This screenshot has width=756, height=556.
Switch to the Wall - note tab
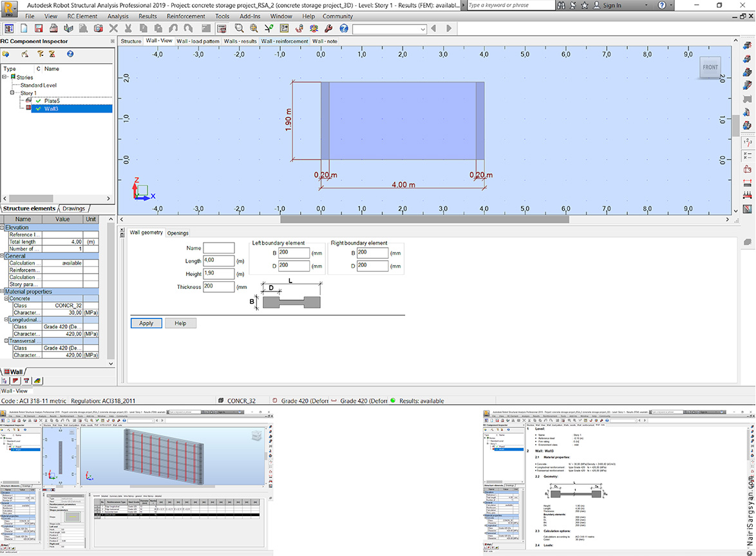325,41
